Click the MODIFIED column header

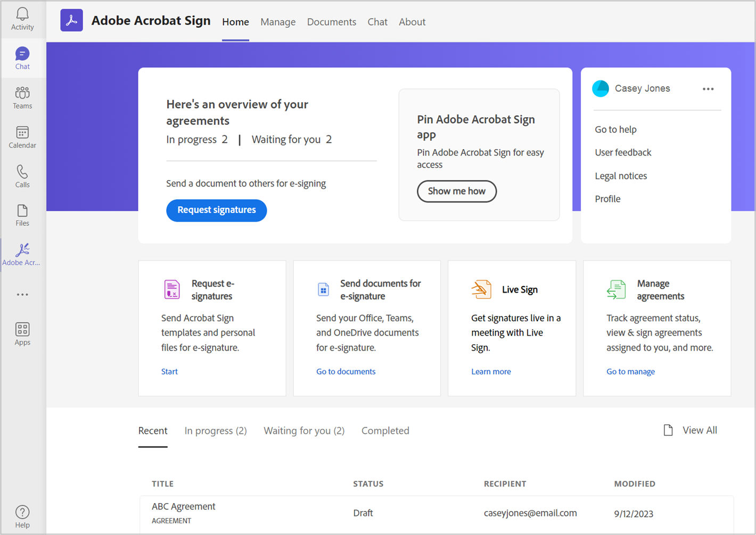[x=635, y=484]
